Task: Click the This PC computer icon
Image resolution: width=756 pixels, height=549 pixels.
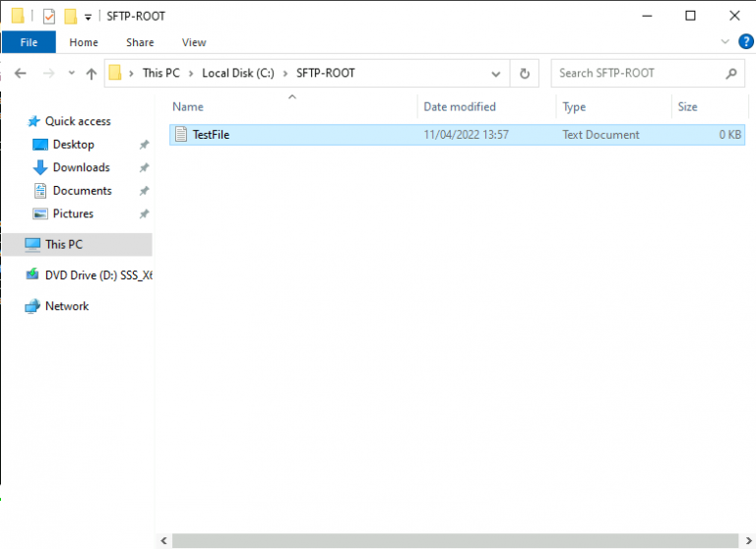Action: coord(32,244)
